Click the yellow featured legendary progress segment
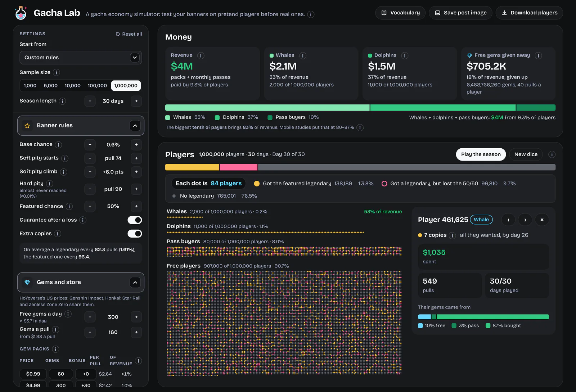Viewport: 576px width, 392px height. (192, 167)
